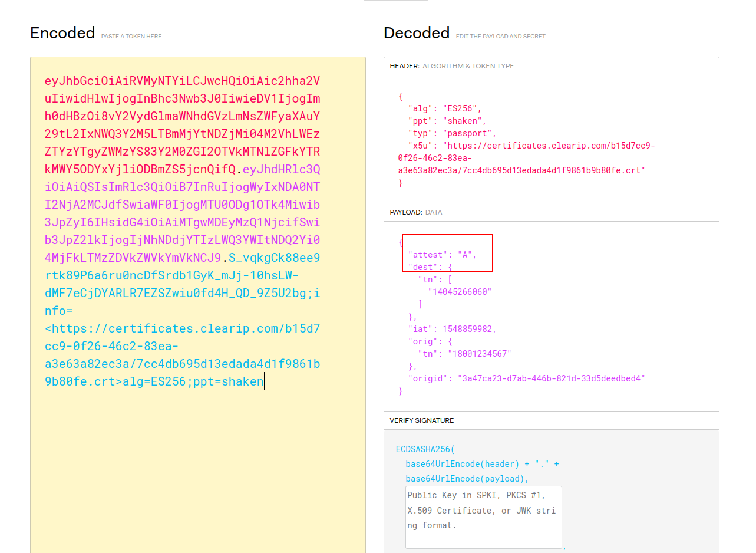This screenshot has height=553, width=756.
Task: Click the "PASTE A TOKEN HERE" hint
Action: click(x=131, y=37)
